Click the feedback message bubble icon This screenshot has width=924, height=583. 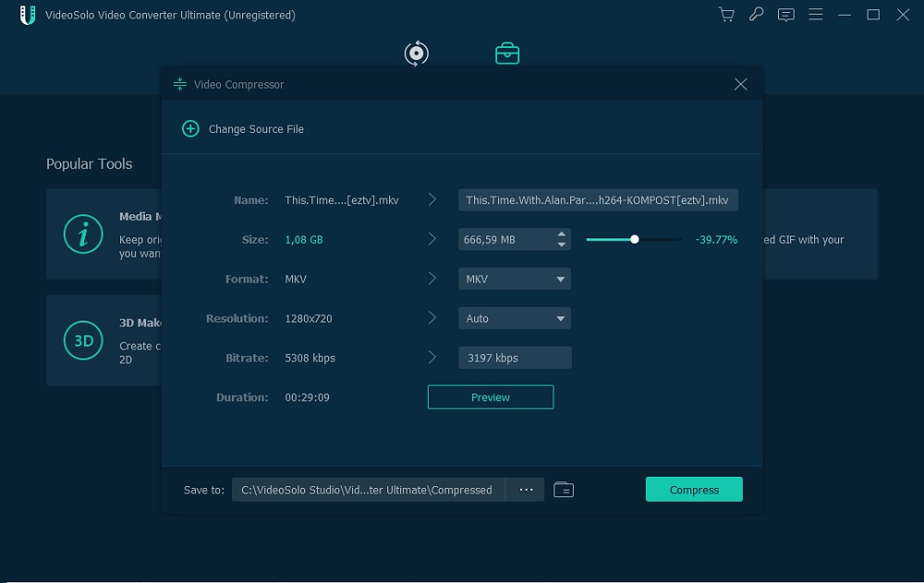tap(786, 15)
